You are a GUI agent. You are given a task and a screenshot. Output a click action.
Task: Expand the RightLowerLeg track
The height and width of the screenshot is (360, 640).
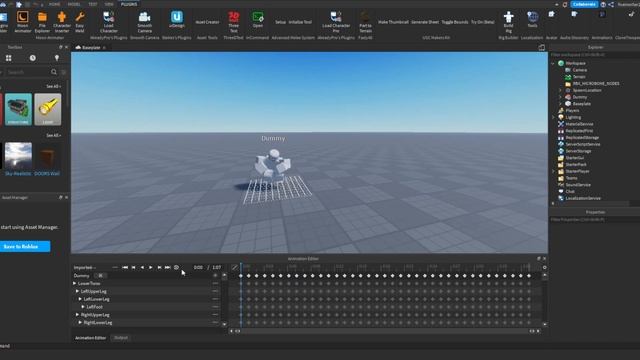click(x=80, y=322)
